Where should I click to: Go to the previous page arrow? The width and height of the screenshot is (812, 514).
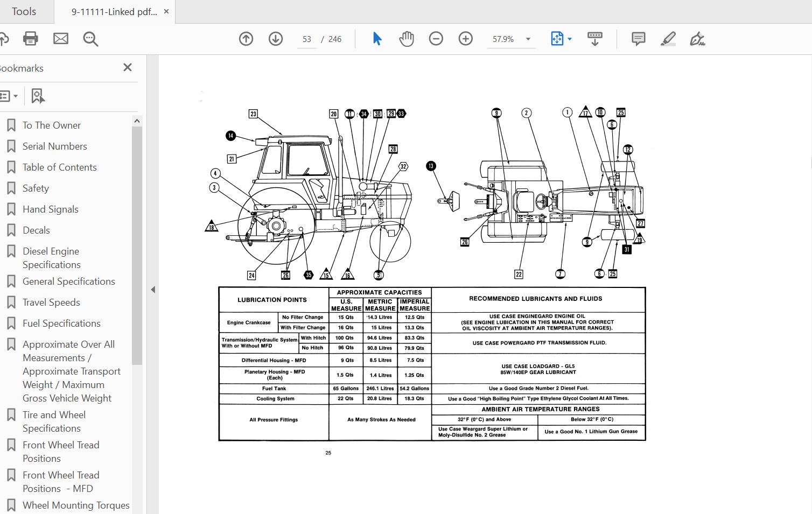click(x=246, y=39)
